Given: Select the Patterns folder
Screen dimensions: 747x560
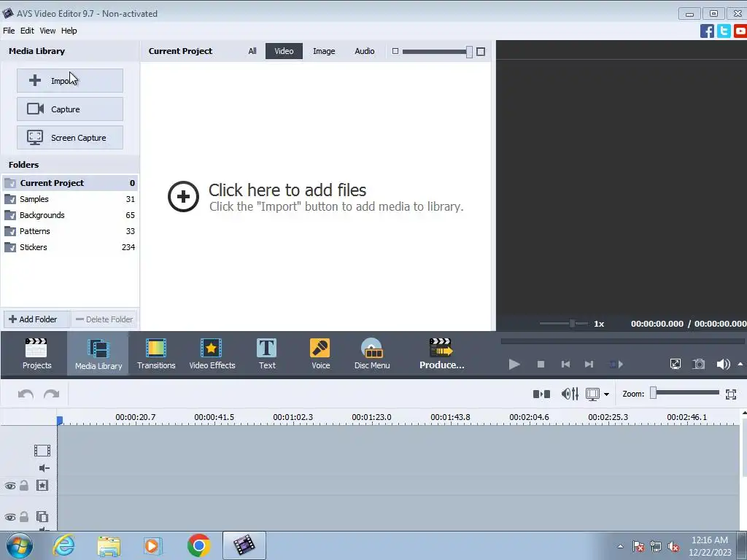Looking at the screenshot, I should [70, 231].
